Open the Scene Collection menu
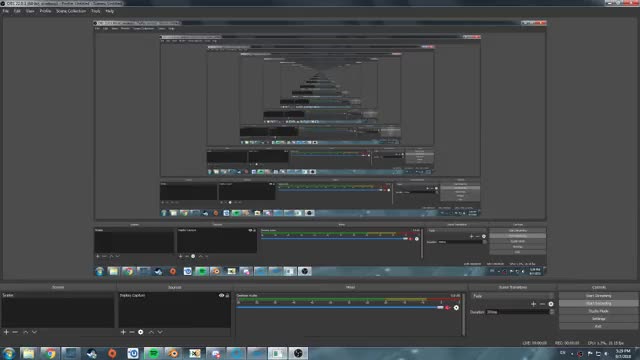 tap(71, 11)
